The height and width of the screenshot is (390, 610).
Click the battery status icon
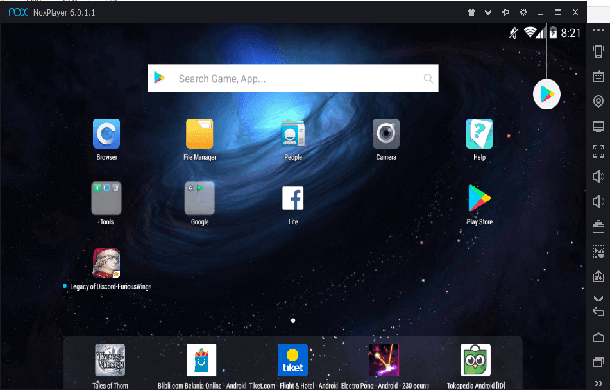click(x=553, y=33)
